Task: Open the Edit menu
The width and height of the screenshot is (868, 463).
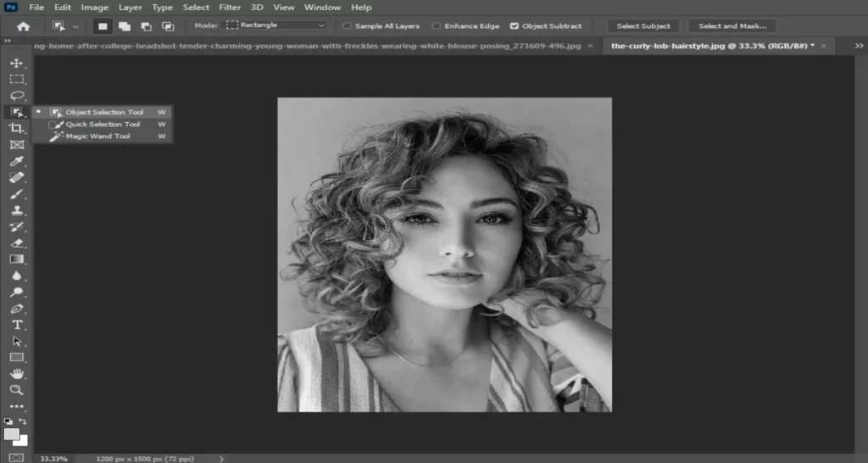Action: tap(63, 7)
